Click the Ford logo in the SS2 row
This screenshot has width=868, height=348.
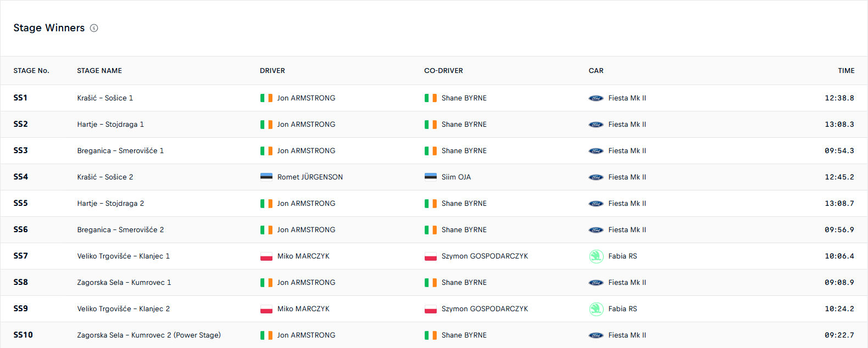596,125
